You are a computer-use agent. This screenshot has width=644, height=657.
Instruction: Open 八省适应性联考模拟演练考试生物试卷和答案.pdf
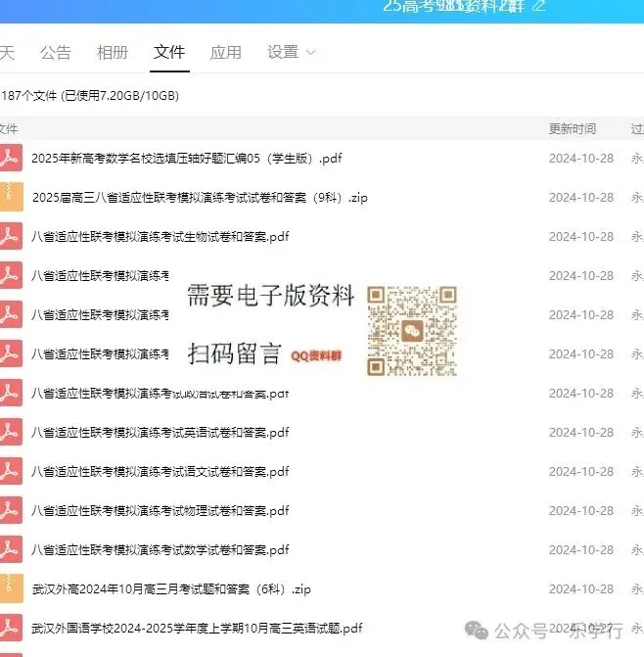(x=160, y=237)
